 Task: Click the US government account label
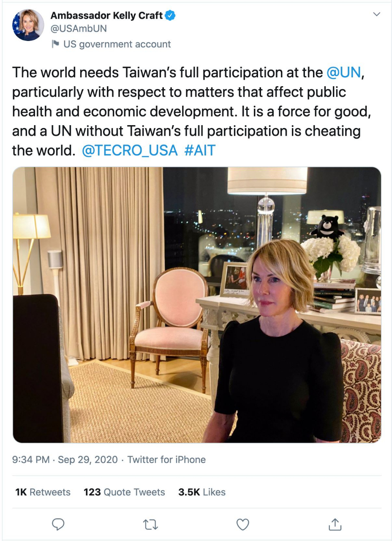pyautogui.click(x=117, y=44)
